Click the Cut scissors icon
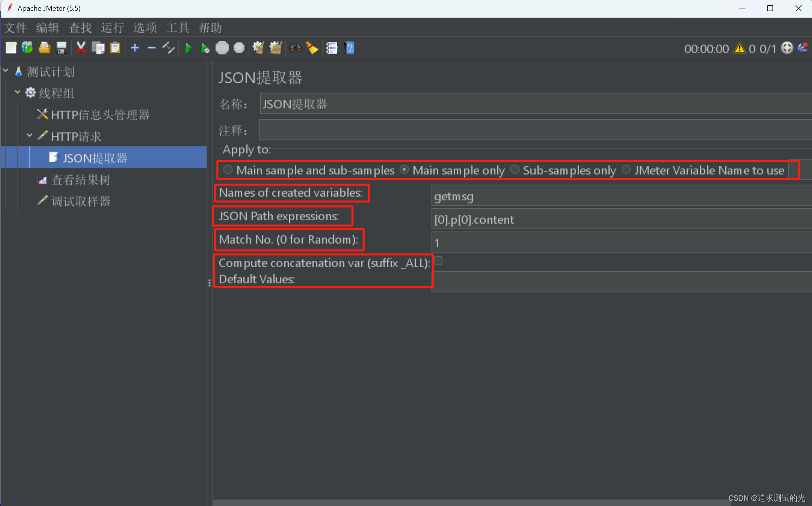Viewport: 812px width, 506px height. coord(81,48)
